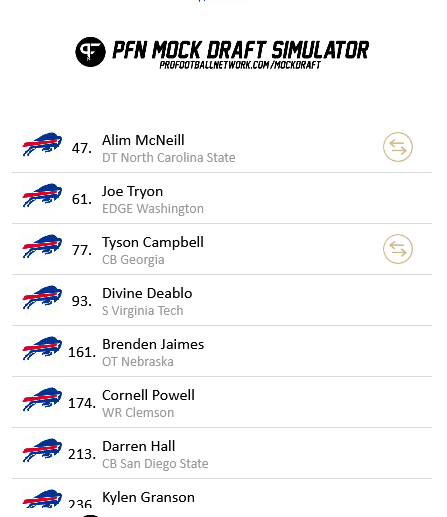
Task: Click CB Georgia subtitle under Tyson Campbell
Action: [133, 260]
